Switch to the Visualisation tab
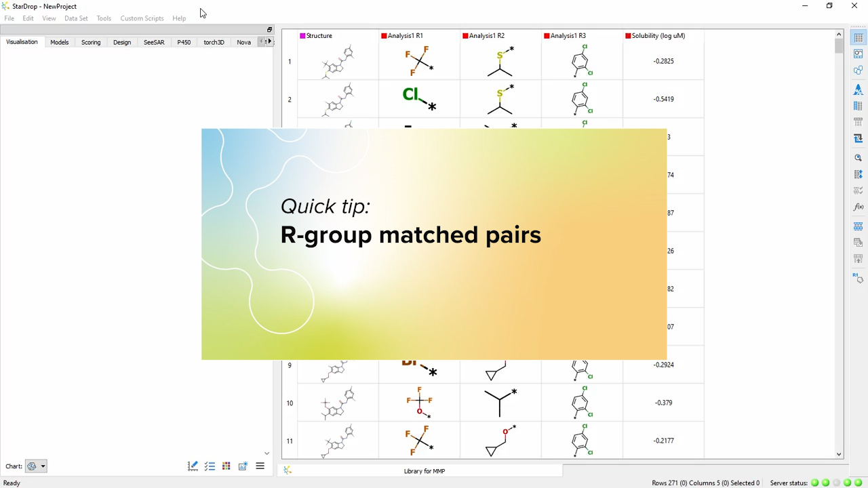 (22, 42)
